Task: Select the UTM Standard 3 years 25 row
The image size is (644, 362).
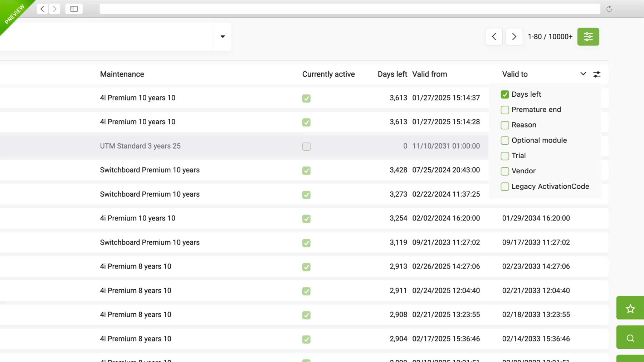Action: tap(244, 146)
